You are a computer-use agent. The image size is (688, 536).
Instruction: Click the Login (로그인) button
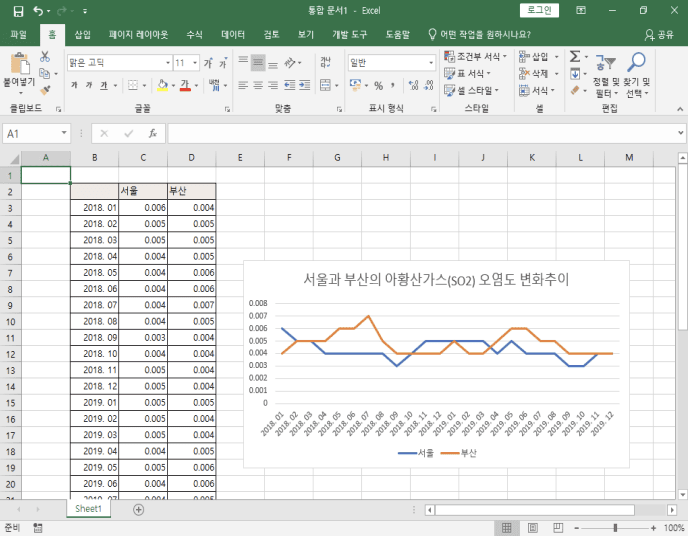pyautogui.click(x=540, y=11)
